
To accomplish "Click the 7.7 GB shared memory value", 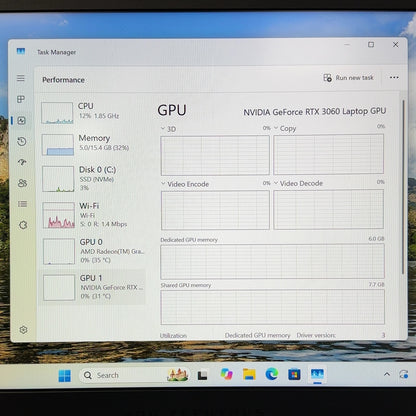I will (x=376, y=284).
